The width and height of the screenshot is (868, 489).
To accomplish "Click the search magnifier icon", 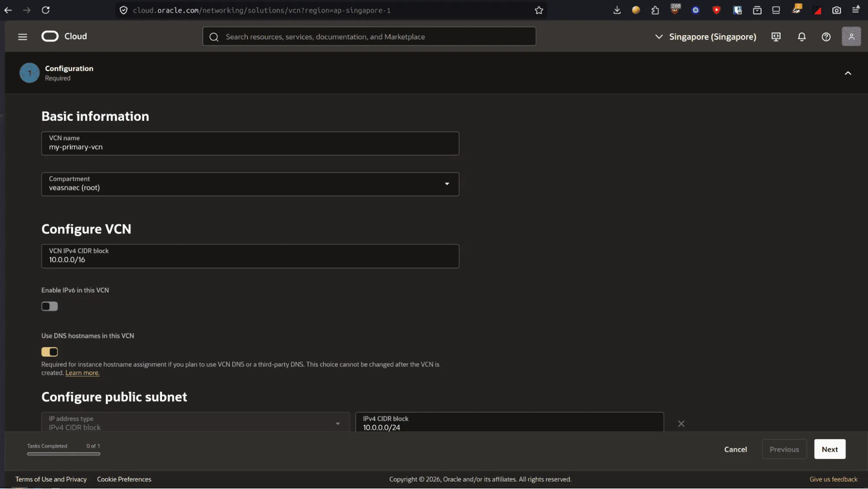I will click(x=214, y=37).
